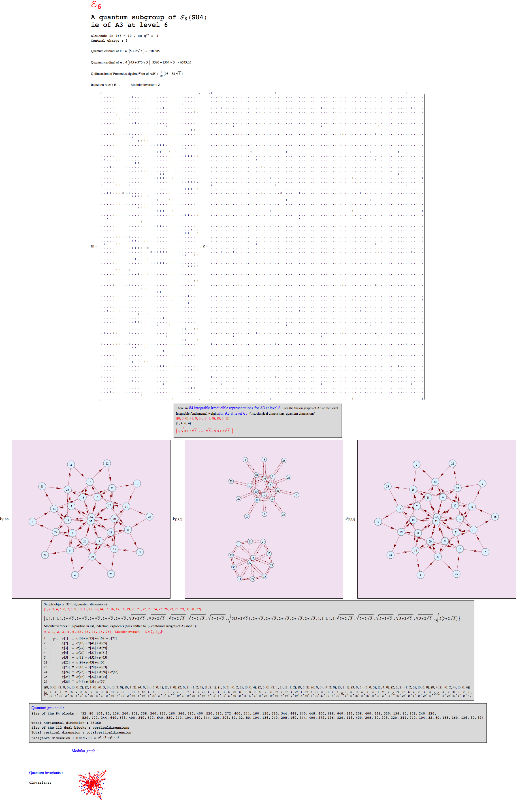Click node 23 in the F{0,1,0} graph
This screenshot has width=516, height=812.
point(231,481)
